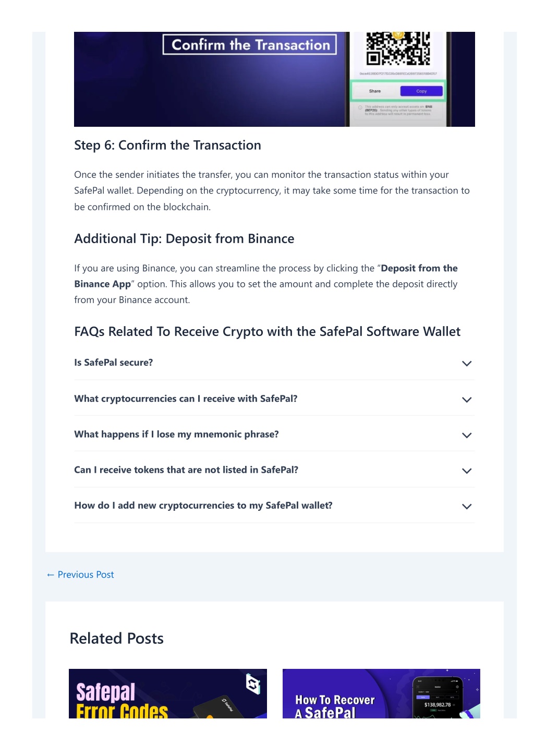Click the QR code in the banner image
534x756 pixels.
click(398, 49)
